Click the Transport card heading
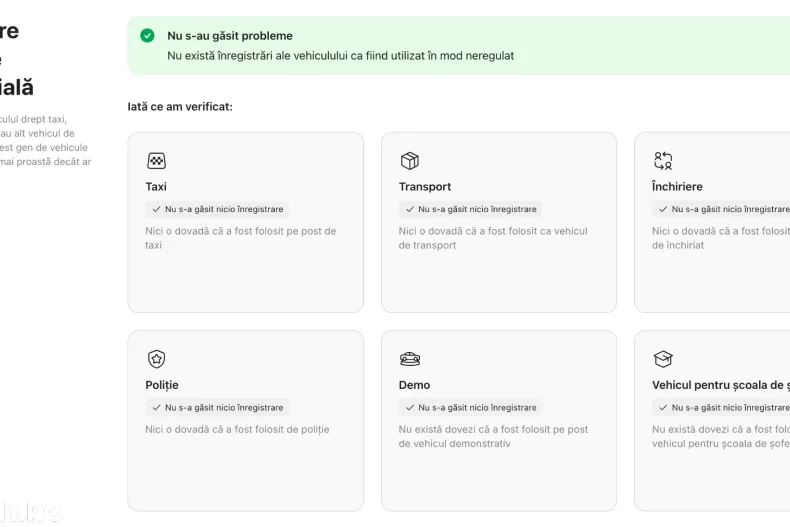Viewport: 790px width, 527px height. pyautogui.click(x=425, y=187)
